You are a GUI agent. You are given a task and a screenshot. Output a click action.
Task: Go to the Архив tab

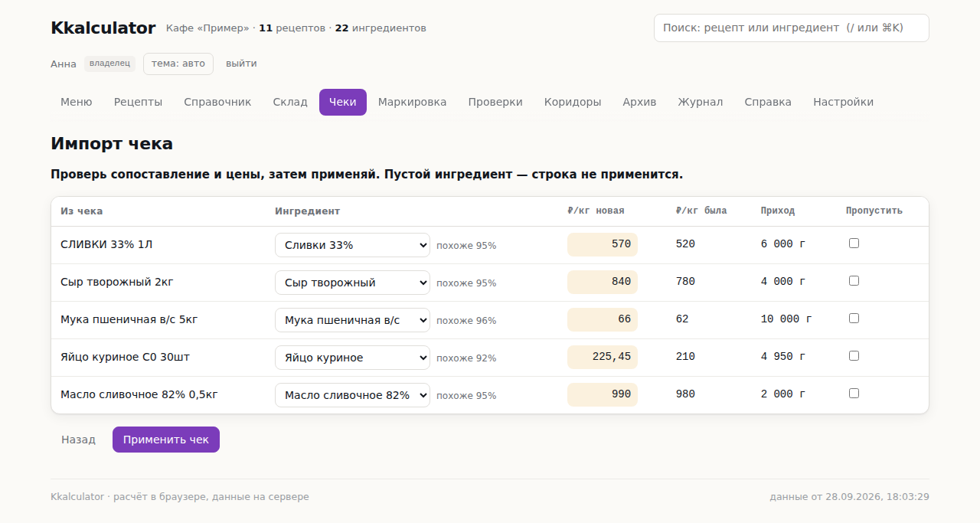click(639, 102)
